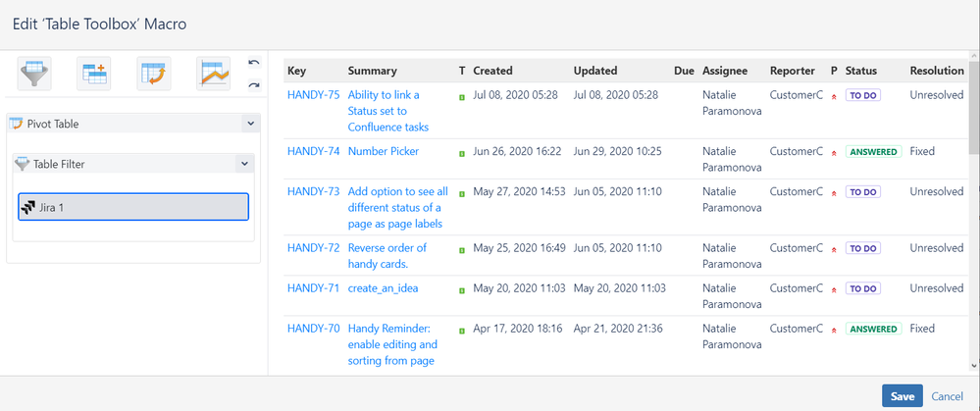
Task: Click 'Fixed' resolution for HANDY-74
Action: tap(922, 151)
